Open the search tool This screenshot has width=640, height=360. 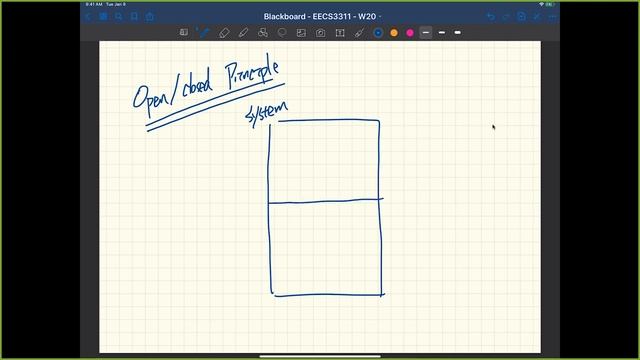click(119, 17)
